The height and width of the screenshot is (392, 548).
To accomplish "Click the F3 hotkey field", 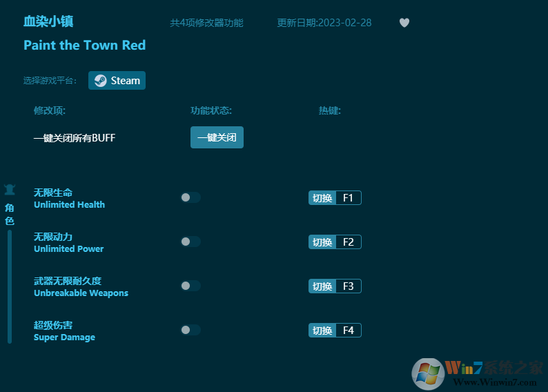I will point(349,286).
